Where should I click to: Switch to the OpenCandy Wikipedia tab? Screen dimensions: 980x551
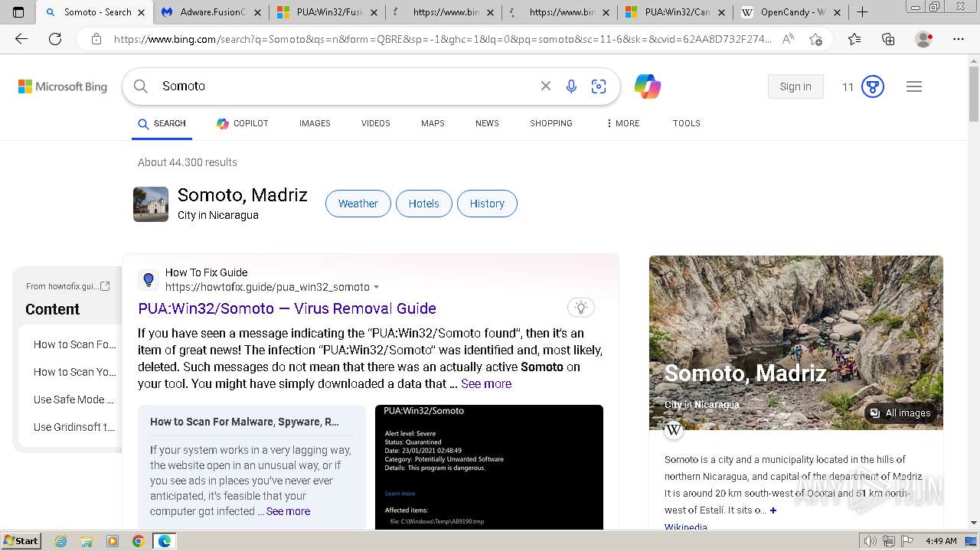coord(790,12)
